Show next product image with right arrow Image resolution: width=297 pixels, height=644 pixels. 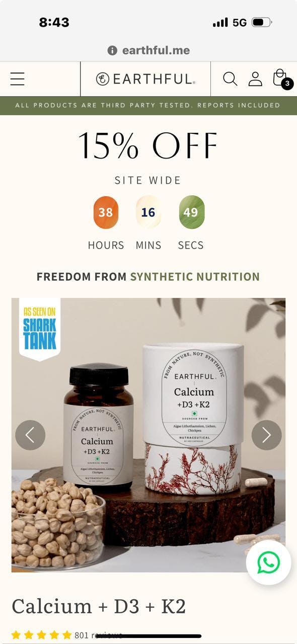(266, 435)
